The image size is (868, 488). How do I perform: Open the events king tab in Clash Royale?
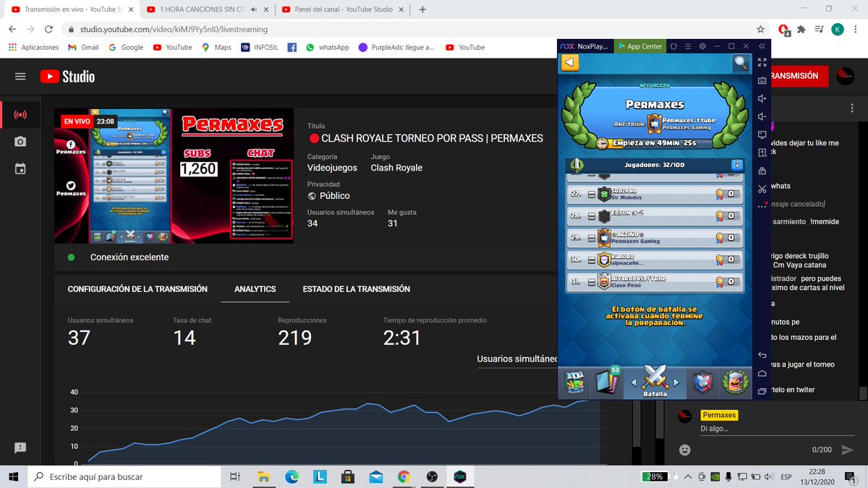[x=736, y=382]
